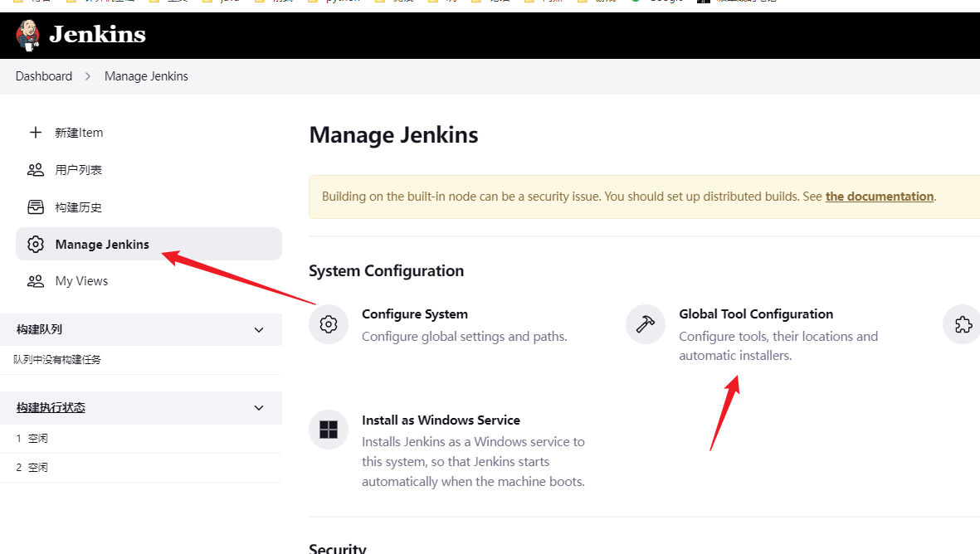The image size is (980, 554).
Task: Click 'Configure global settings and paths.' description
Action: click(x=465, y=337)
